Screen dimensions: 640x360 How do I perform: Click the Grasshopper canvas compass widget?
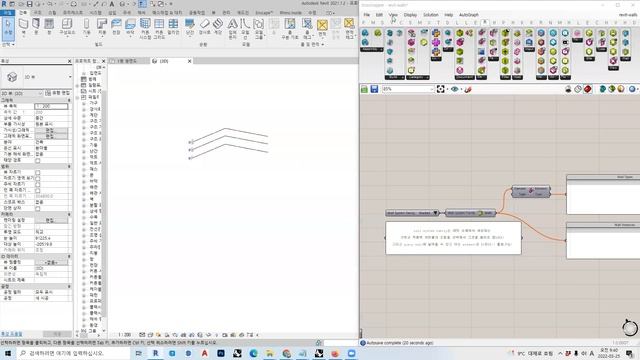click(629, 328)
